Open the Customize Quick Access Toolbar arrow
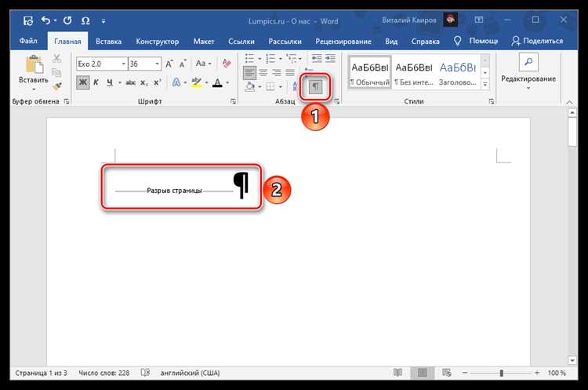Image resolution: width=588 pixels, height=390 pixels. click(103, 21)
